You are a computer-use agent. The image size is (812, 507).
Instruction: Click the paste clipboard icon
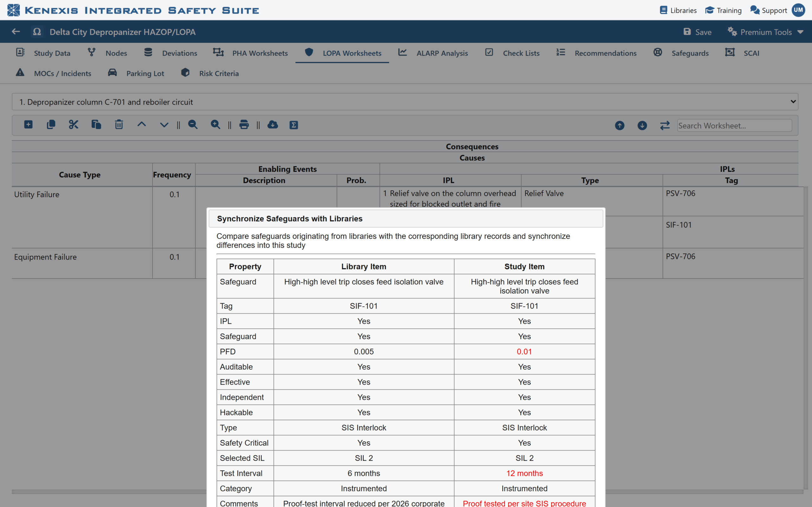[96, 125]
